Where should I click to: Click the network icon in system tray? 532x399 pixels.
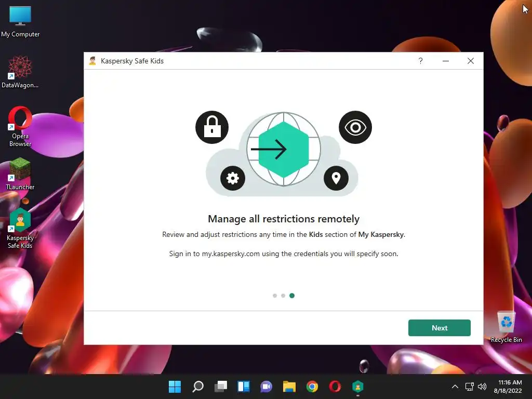[x=470, y=387]
